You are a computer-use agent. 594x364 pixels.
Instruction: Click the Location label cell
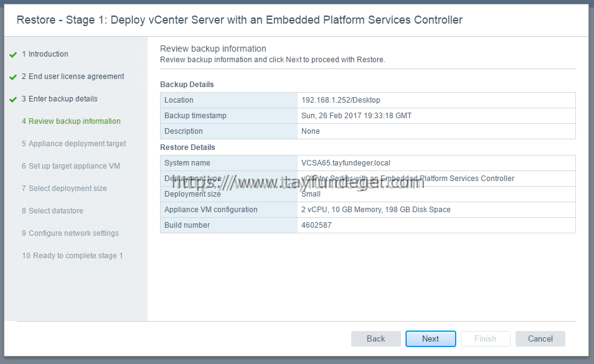pos(229,100)
